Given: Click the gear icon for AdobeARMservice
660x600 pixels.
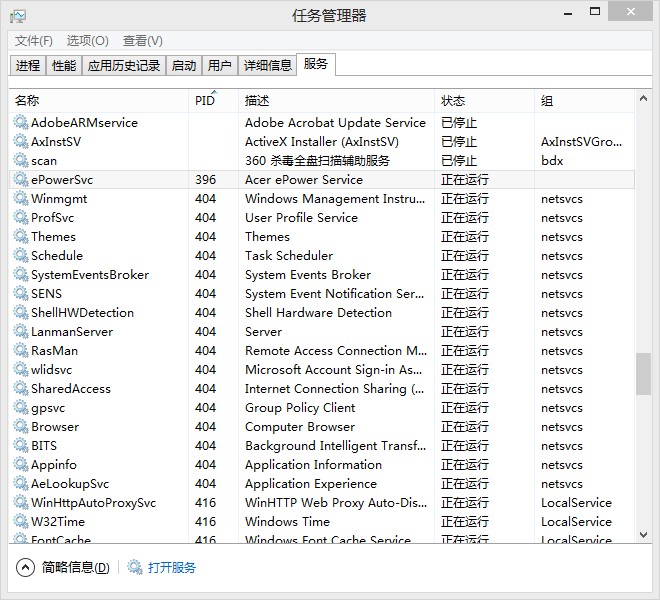Looking at the screenshot, I should (21, 123).
